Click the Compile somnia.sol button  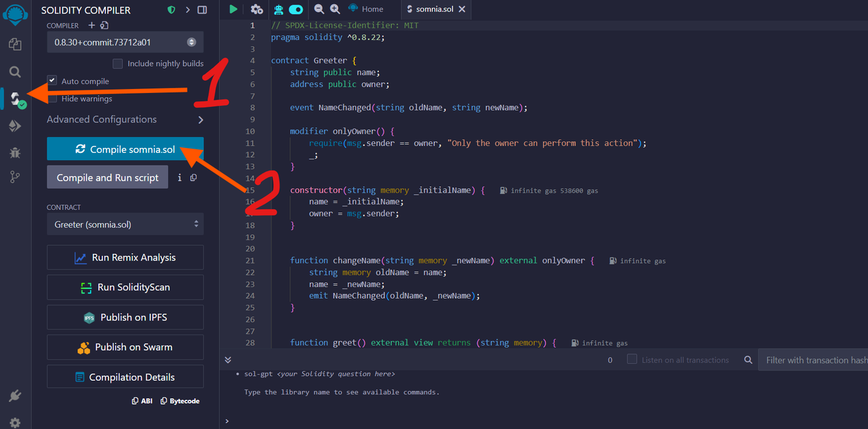125,149
